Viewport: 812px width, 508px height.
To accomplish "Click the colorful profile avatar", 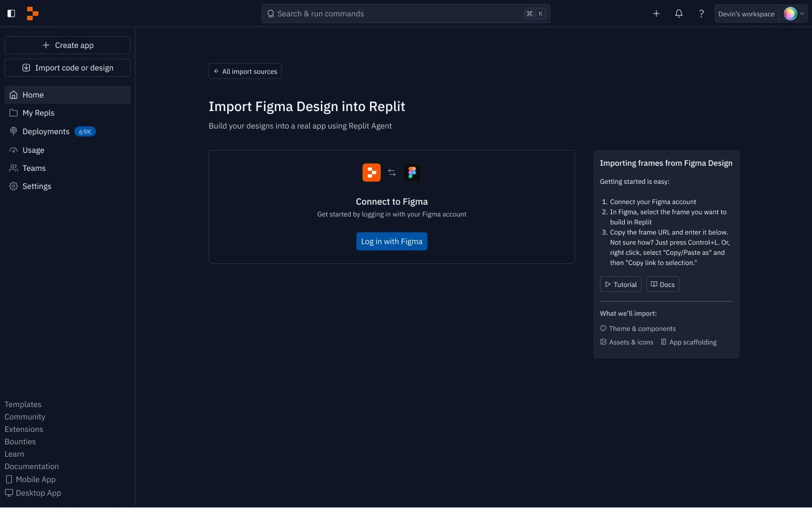I will coord(791,14).
